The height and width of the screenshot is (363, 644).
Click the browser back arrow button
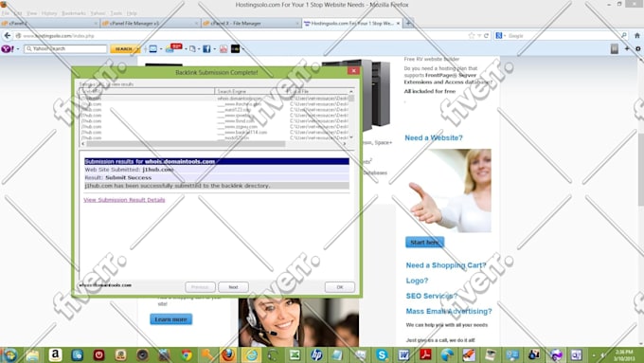click(x=7, y=36)
